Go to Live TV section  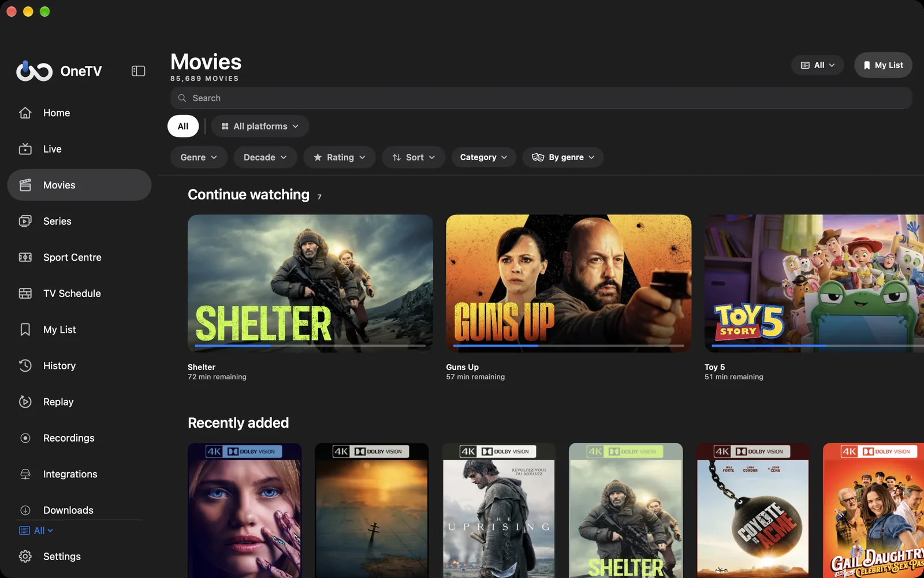(79, 149)
